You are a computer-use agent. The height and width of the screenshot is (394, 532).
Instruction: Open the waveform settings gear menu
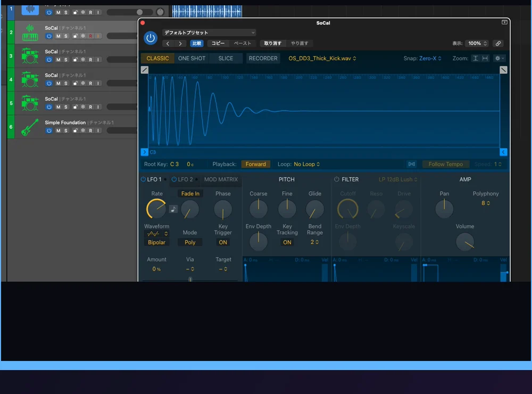point(500,59)
